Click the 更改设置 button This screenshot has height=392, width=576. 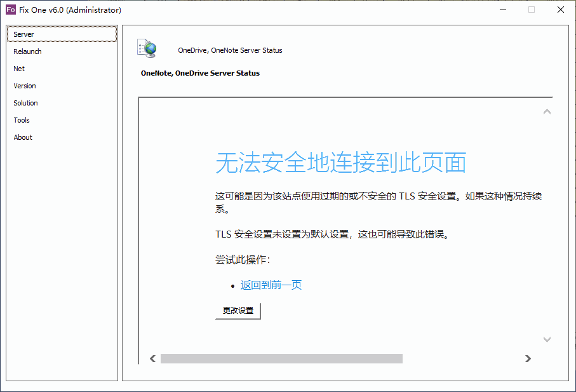coord(238,311)
